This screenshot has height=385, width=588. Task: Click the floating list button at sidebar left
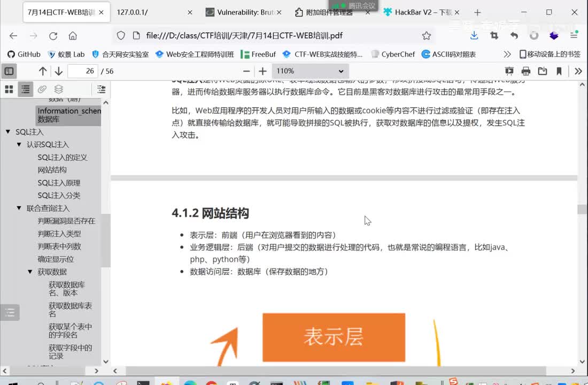[x=10, y=312]
